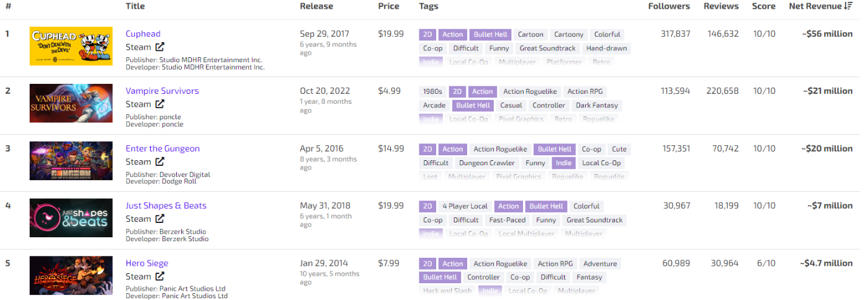Open Enter the Gungeon's external Steam link icon
Image resolution: width=868 pixels, height=300 pixels.
click(159, 161)
